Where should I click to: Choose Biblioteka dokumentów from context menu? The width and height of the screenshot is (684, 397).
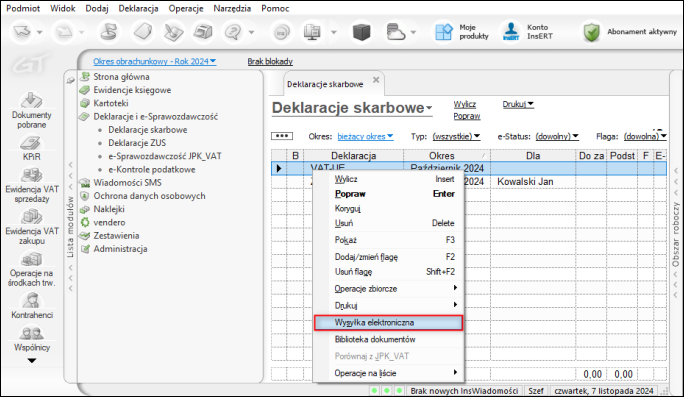click(388, 339)
